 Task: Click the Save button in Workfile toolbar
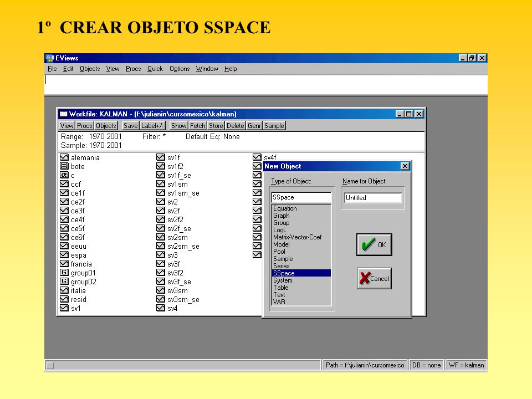tap(131, 126)
